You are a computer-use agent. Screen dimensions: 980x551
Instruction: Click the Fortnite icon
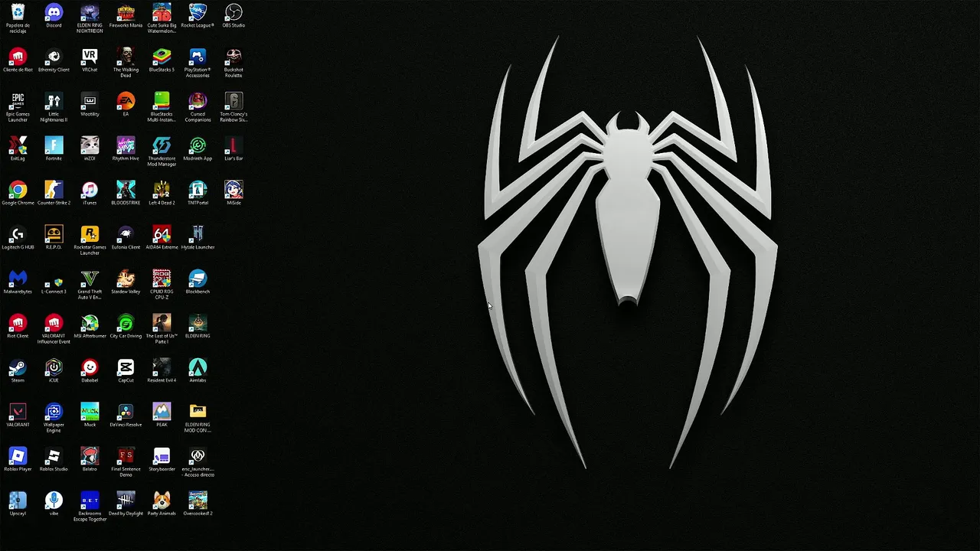pyautogui.click(x=54, y=146)
